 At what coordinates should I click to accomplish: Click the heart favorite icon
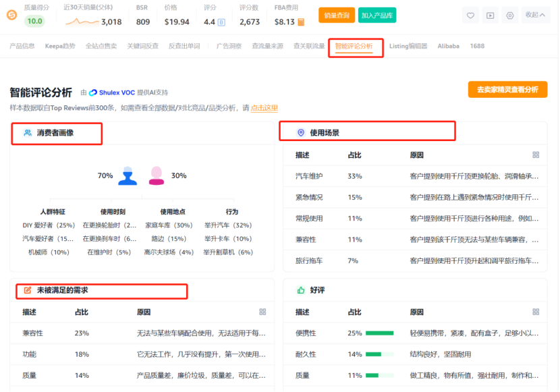pos(471,16)
